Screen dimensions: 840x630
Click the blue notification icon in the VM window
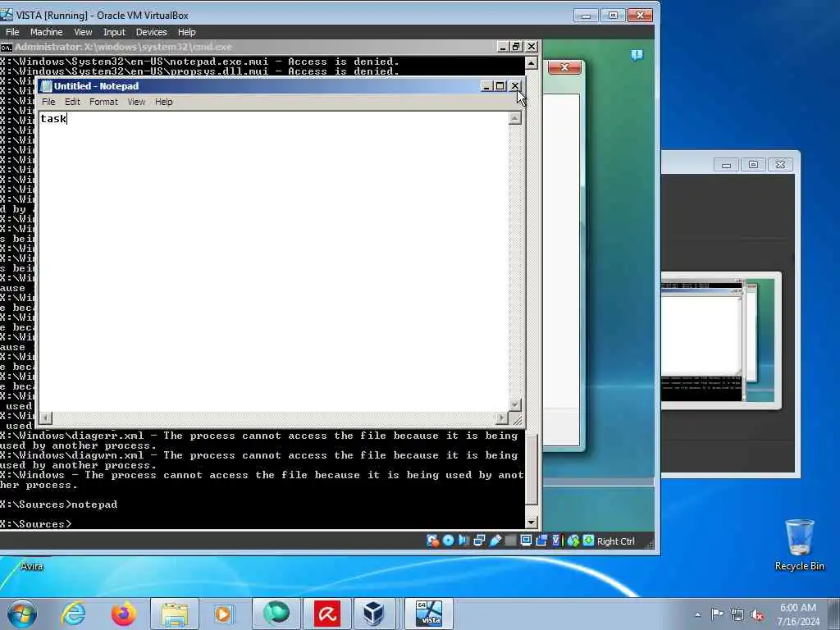[637, 55]
